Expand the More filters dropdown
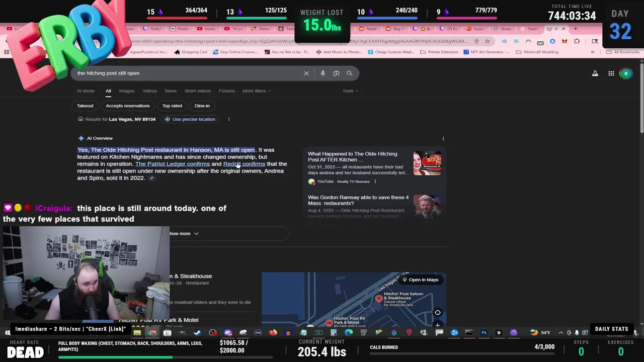The height and width of the screenshot is (362, 644). [x=257, y=91]
